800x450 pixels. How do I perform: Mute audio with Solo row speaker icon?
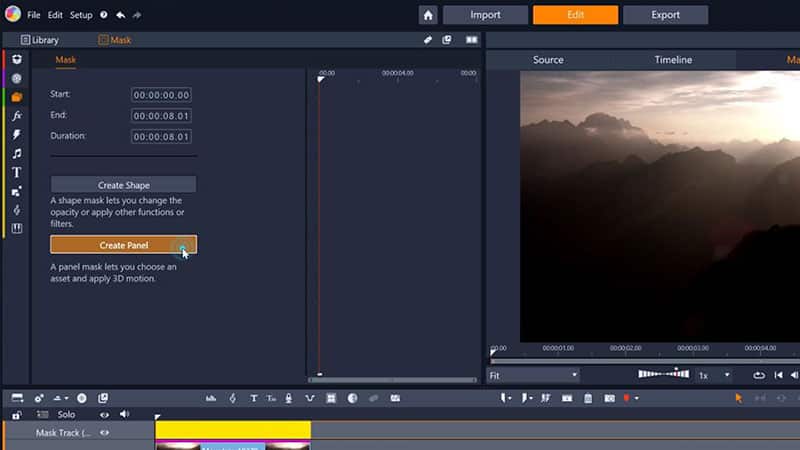(x=124, y=414)
